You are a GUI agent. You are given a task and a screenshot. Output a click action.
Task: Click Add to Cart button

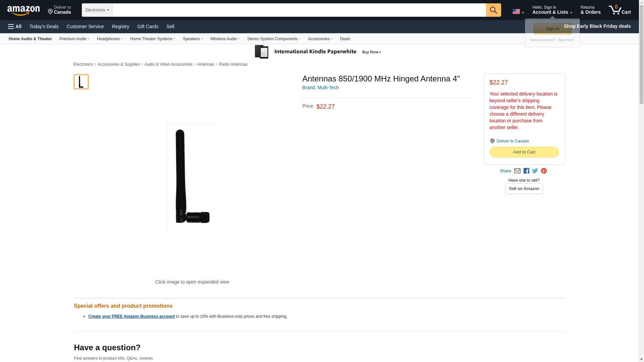pos(524,152)
